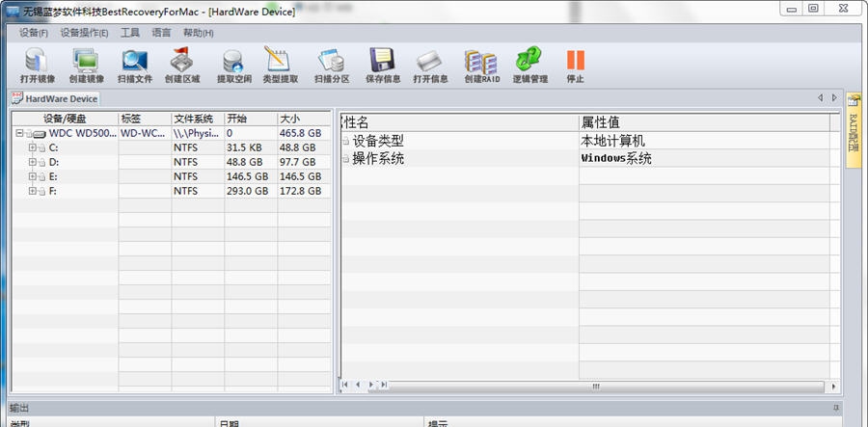Click the WD-WC... label cell

click(145, 133)
